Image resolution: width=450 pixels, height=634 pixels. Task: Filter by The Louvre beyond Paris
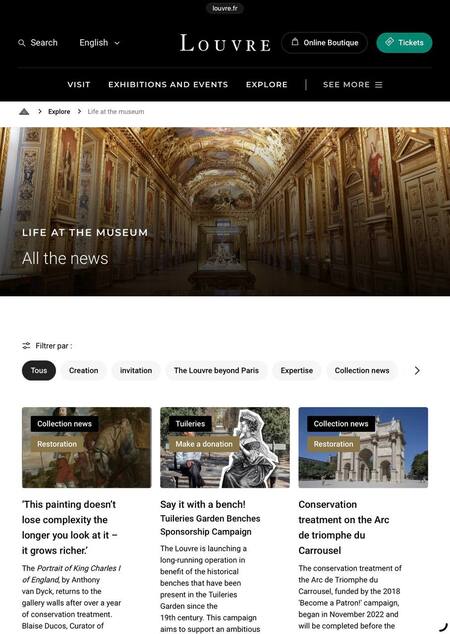(216, 370)
